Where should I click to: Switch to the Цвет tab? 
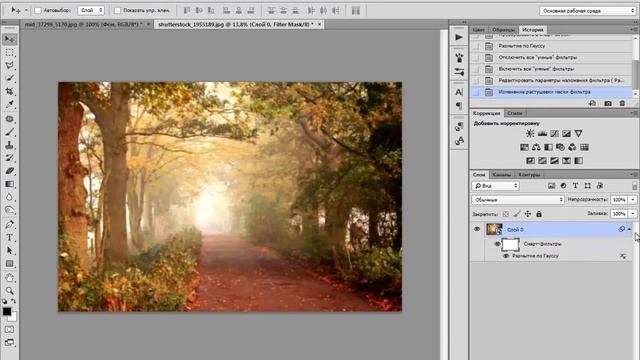(x=479, y=30)
